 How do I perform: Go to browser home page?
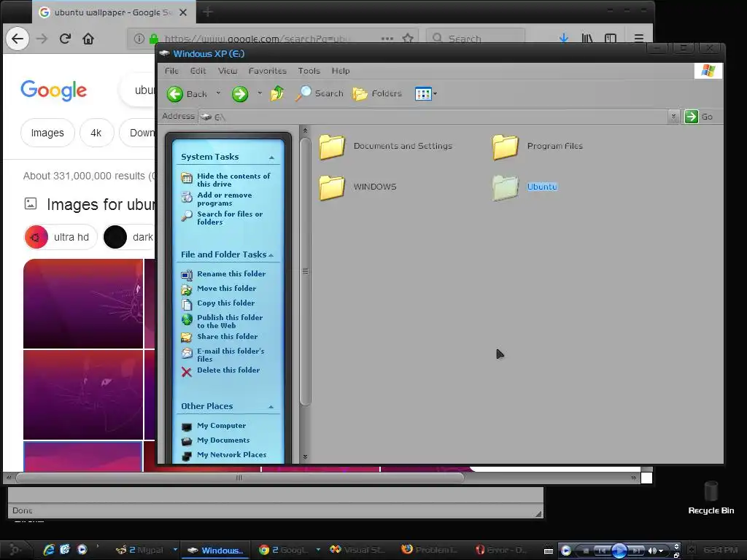(x=88, y=39)
